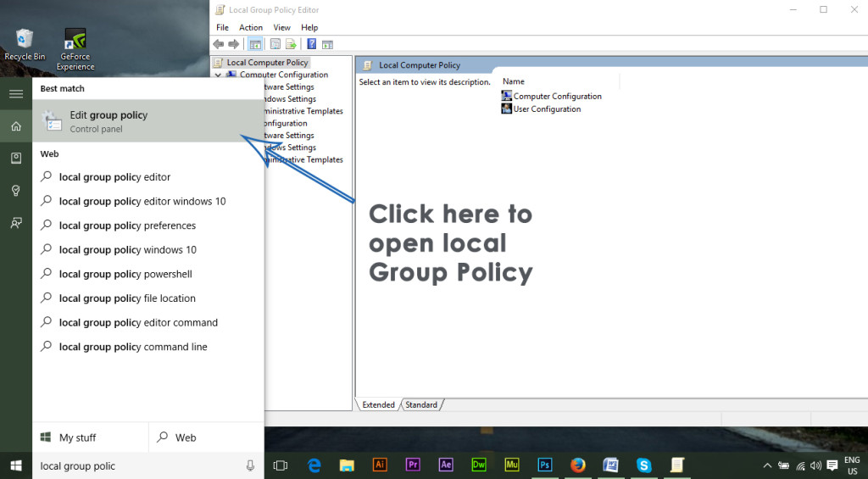Open Adobe Photoshop from the taskbar
The width and height of the screenshot is (868, 479).
click(545, 465)
